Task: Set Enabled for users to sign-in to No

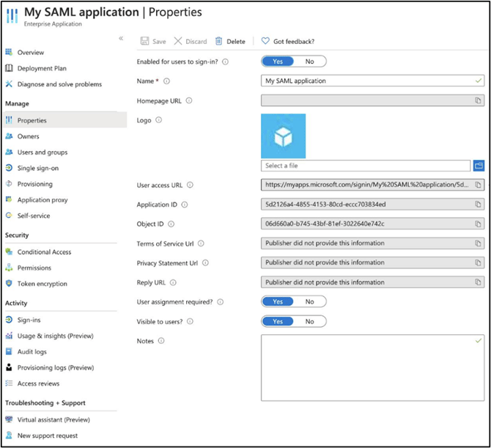Action: (309, 62)
